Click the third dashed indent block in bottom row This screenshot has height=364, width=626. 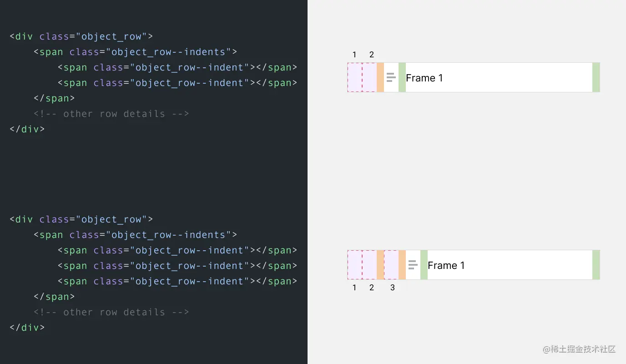tap(391, 265)
